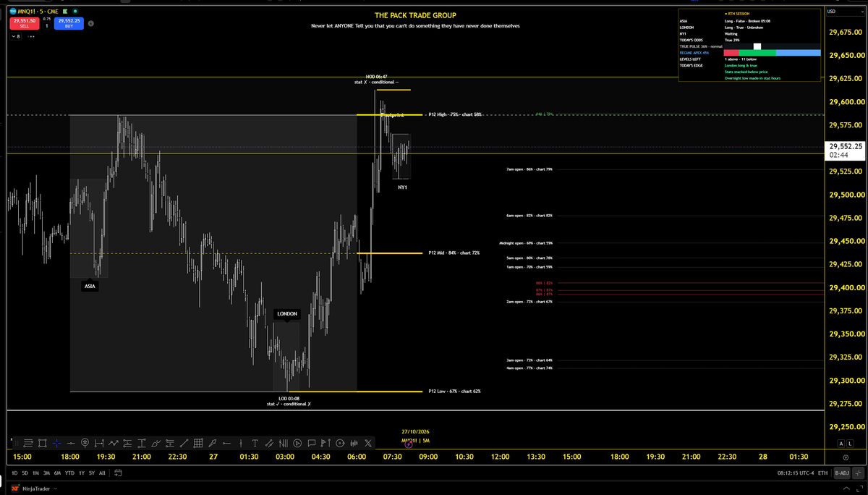Select the flag marker tool
The image size is (868, 495).
[325, 443]
